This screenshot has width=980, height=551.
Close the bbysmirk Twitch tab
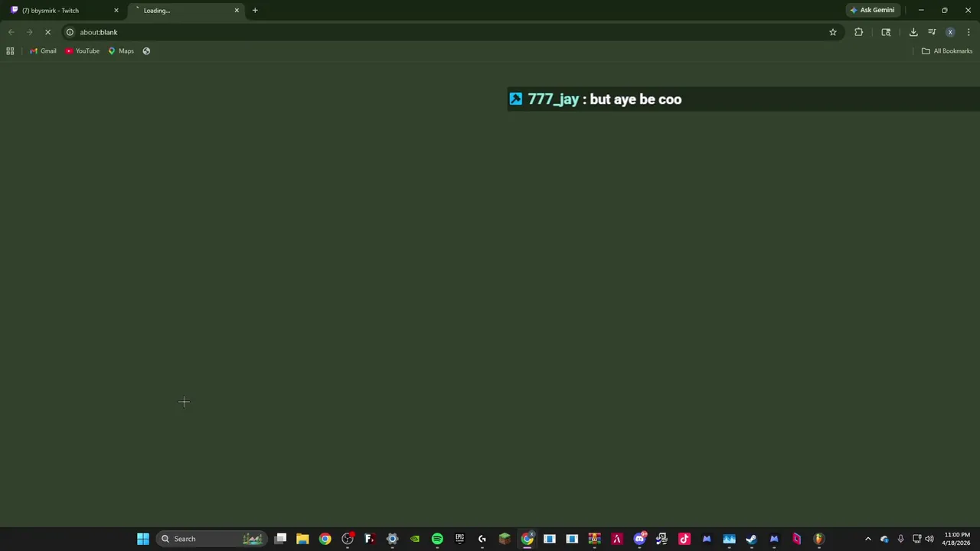[116, 10]
